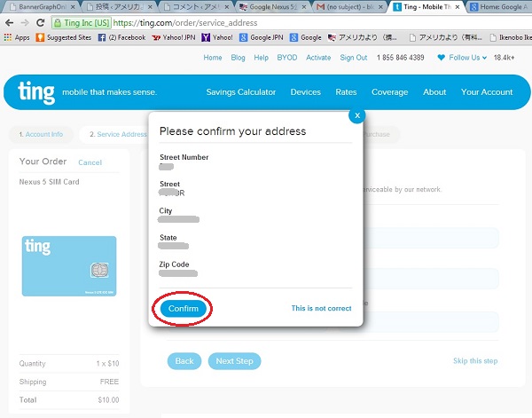The image size is (532, 418).
Task: Click the ting SIM card image
Action: [69, 266]
